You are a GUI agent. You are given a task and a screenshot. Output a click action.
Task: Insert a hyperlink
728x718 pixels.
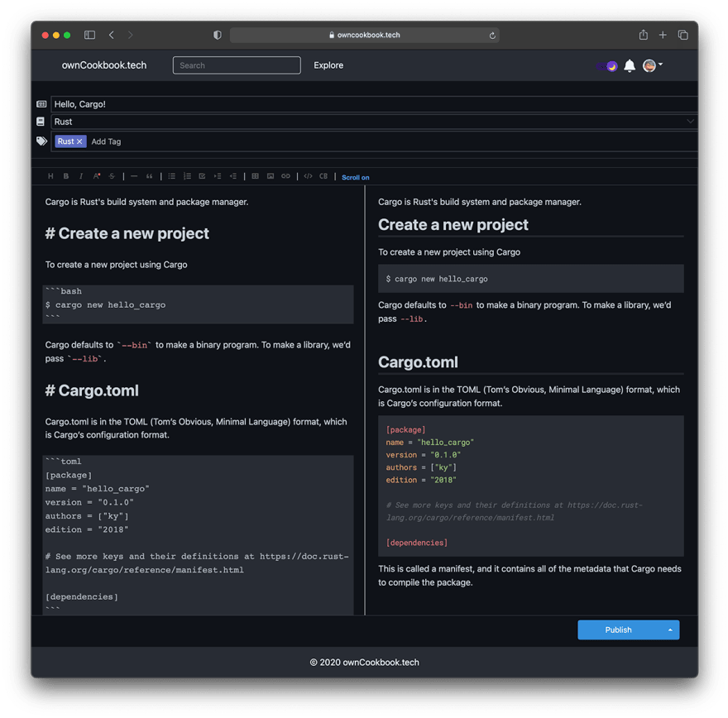coord(285,176)
